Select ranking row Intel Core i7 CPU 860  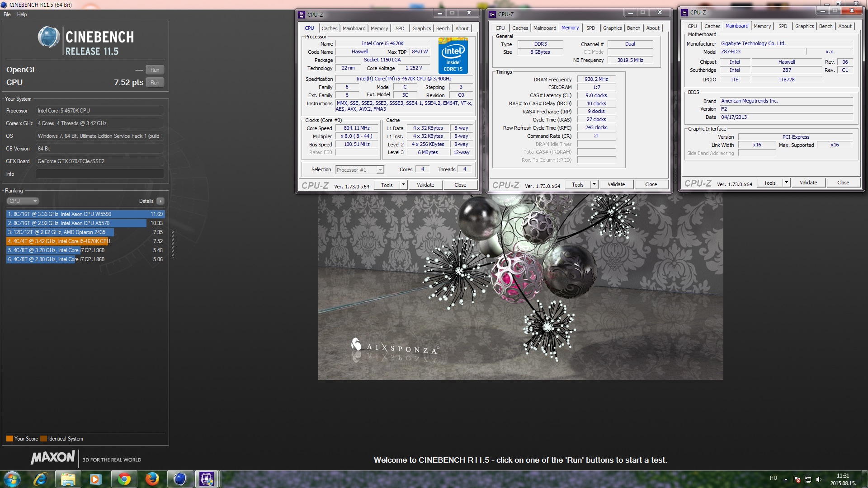[x=85, y=259]
